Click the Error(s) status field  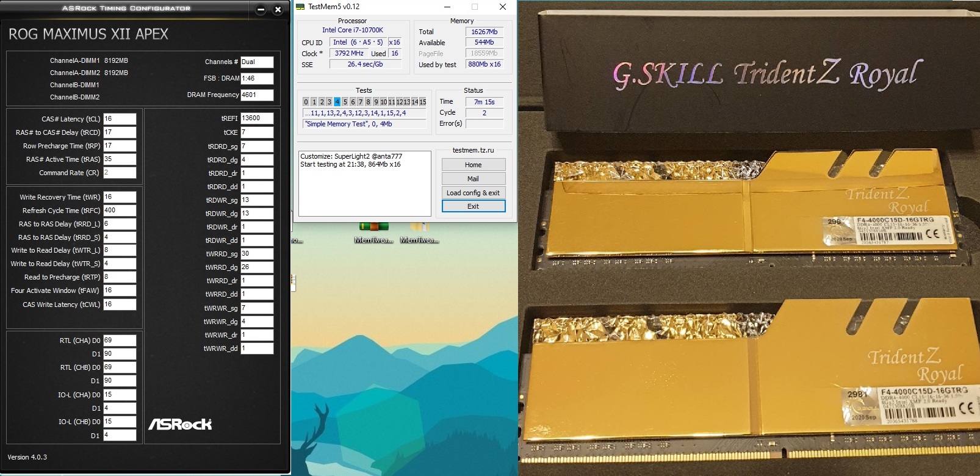coord(485,124)
